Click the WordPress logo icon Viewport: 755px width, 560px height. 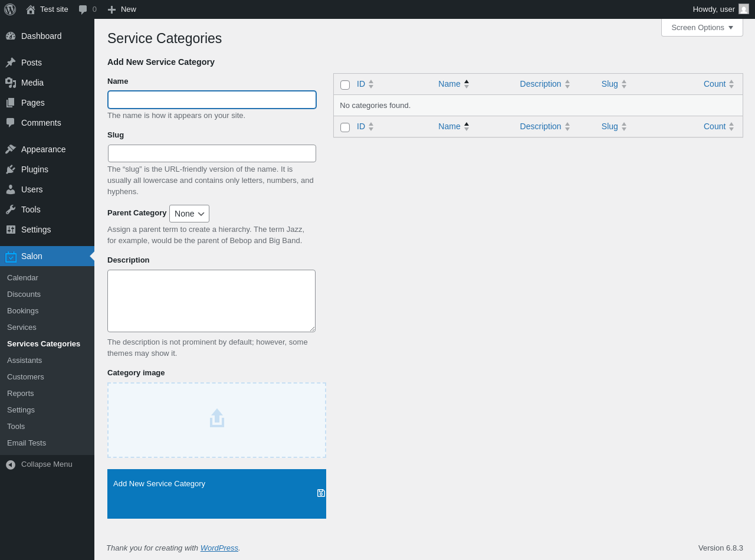[10, 9]
